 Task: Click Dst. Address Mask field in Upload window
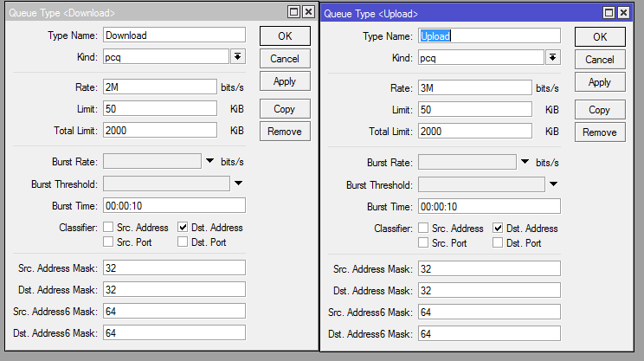[489, 290]
